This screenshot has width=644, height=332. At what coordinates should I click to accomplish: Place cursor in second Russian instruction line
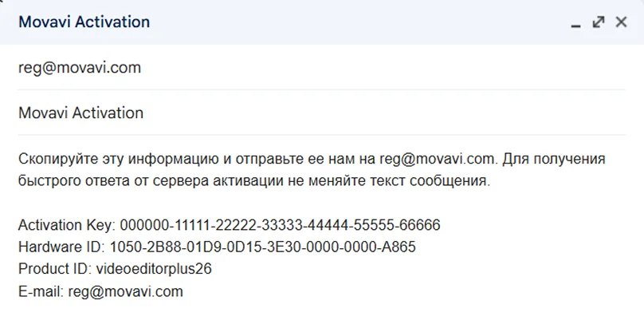(239, 181)
